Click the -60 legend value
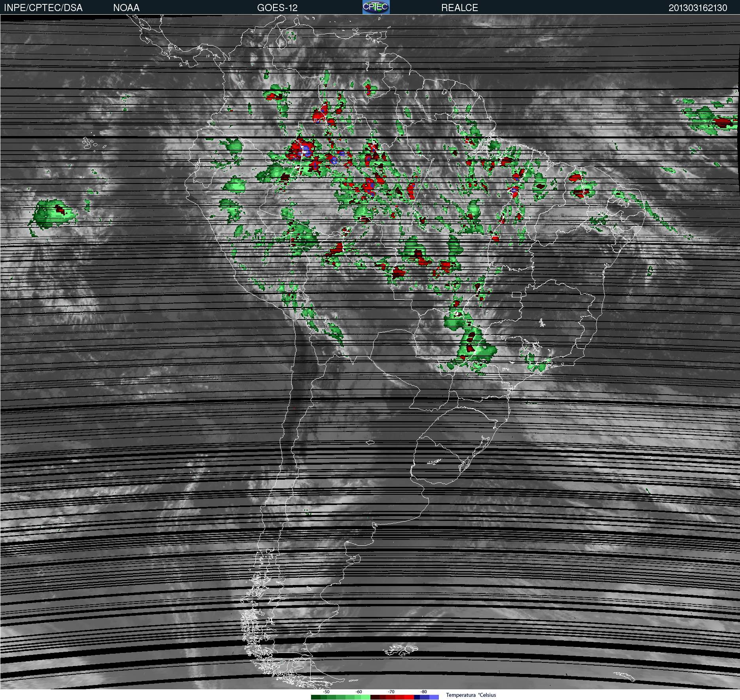This screenshot has width=740, height=700. click(x=359, y=692)
